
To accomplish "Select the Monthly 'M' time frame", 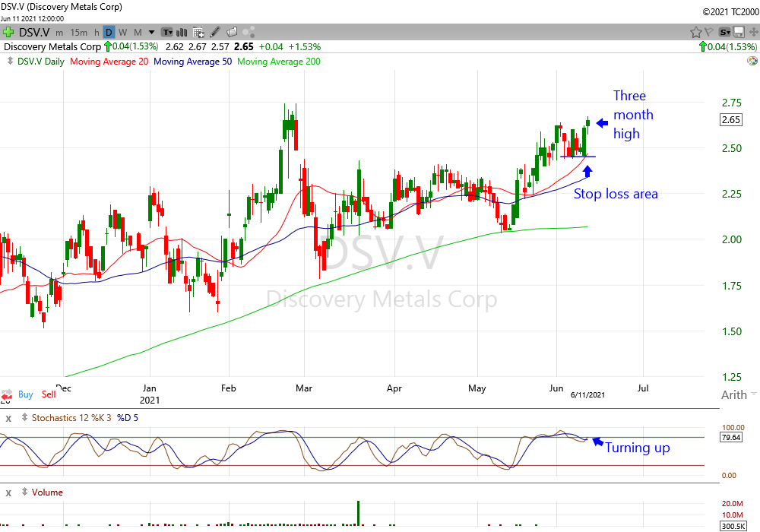I will pyautogui.click(x=138, y=33).
